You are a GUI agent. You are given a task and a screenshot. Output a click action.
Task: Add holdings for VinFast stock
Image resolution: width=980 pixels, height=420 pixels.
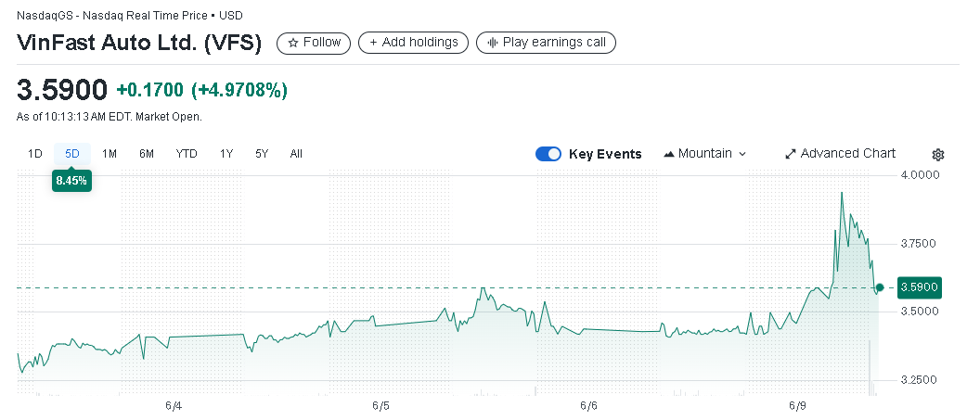pos(413,43)
